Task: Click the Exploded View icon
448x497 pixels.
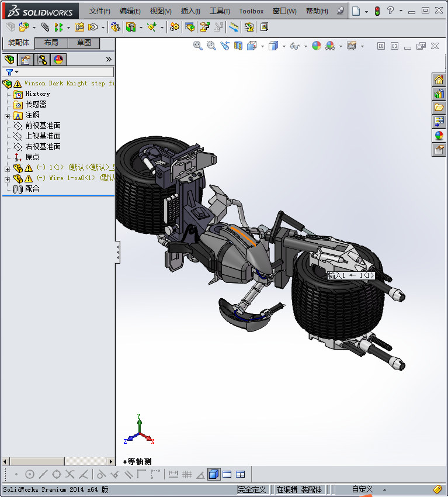Action: [x=205, y=27]
